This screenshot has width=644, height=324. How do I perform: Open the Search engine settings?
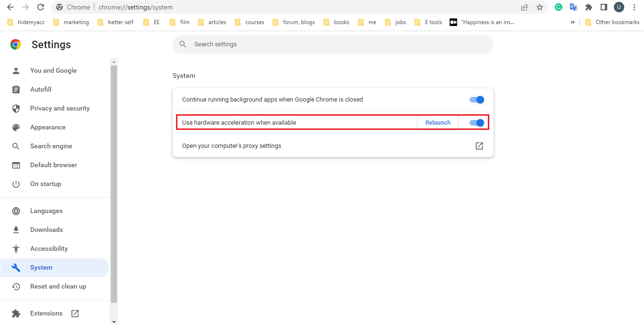(x=50, y=145)
